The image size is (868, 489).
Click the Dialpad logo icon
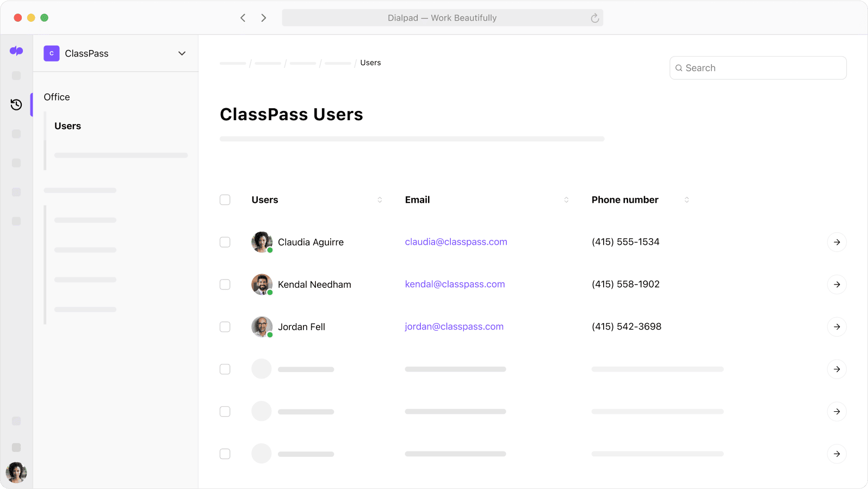pyautogui.click(x=16, y=51)
